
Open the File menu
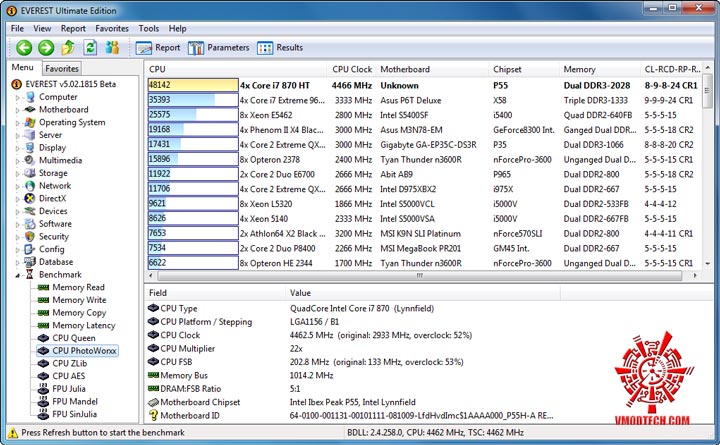17,28
